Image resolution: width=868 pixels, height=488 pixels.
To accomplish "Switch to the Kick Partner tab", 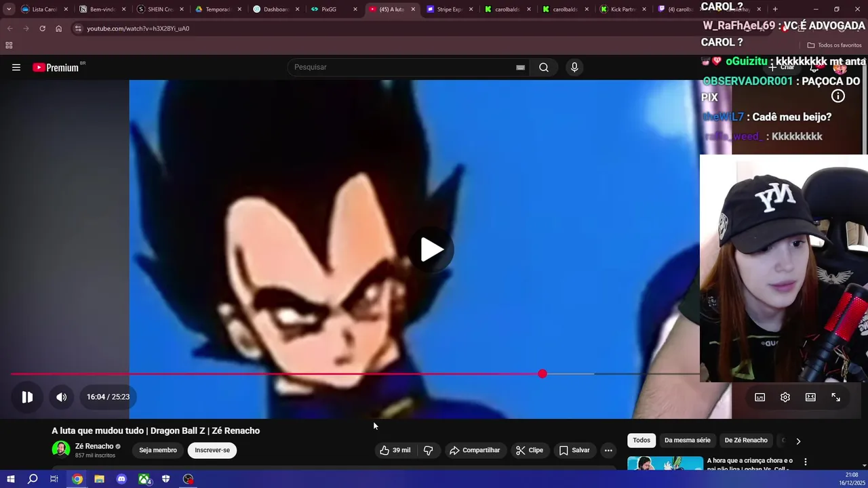I will 622,9.
